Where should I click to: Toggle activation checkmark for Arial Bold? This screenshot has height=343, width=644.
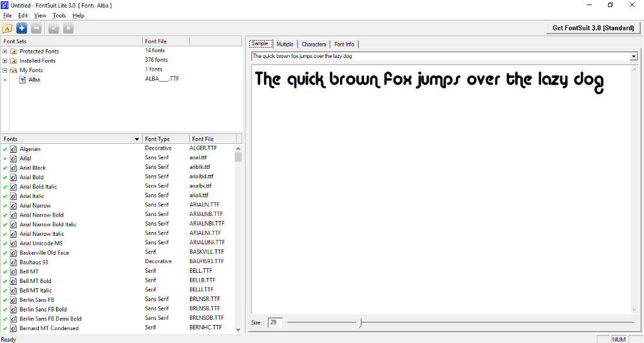point(5,178)
